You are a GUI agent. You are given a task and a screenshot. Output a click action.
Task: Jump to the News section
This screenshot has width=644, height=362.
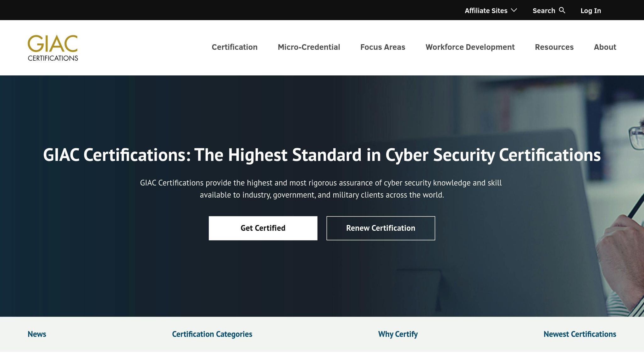(37, 334)
